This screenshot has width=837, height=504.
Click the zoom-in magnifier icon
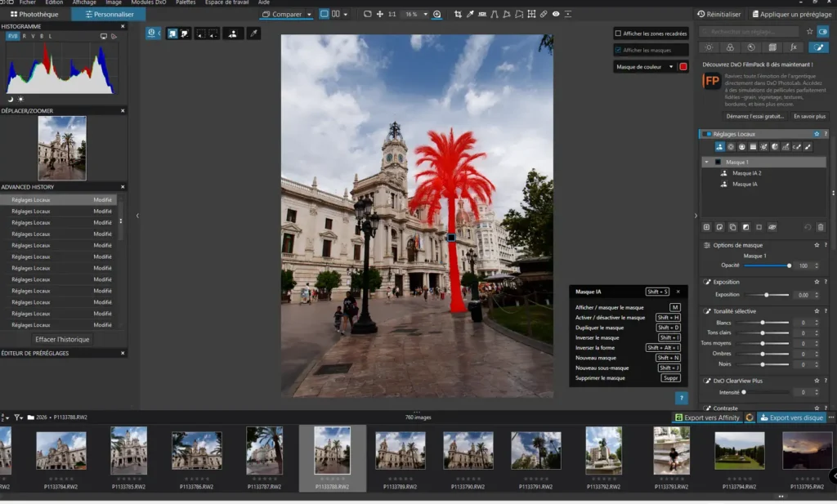[x=437, y=15]
